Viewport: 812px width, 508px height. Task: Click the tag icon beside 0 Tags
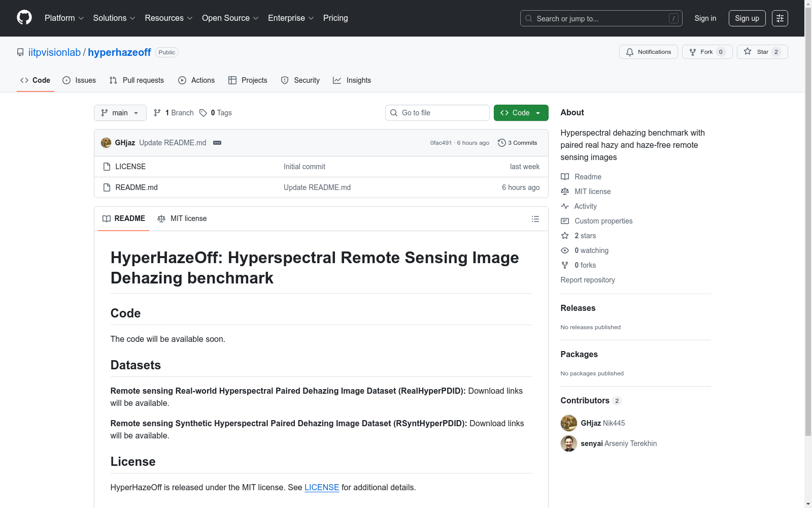pos(203,113)
